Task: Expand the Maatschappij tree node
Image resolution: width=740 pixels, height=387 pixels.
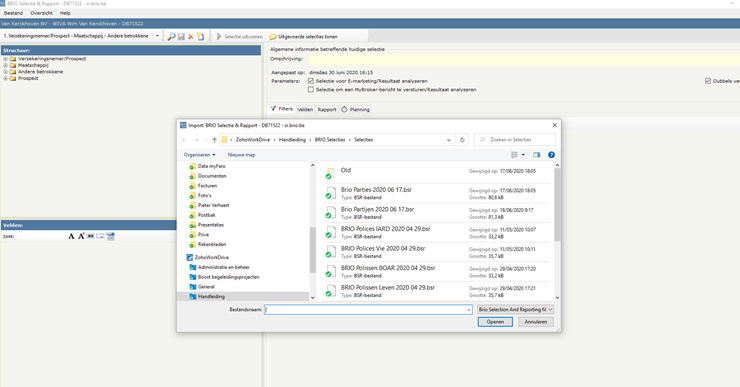Action: pos(5,66)
